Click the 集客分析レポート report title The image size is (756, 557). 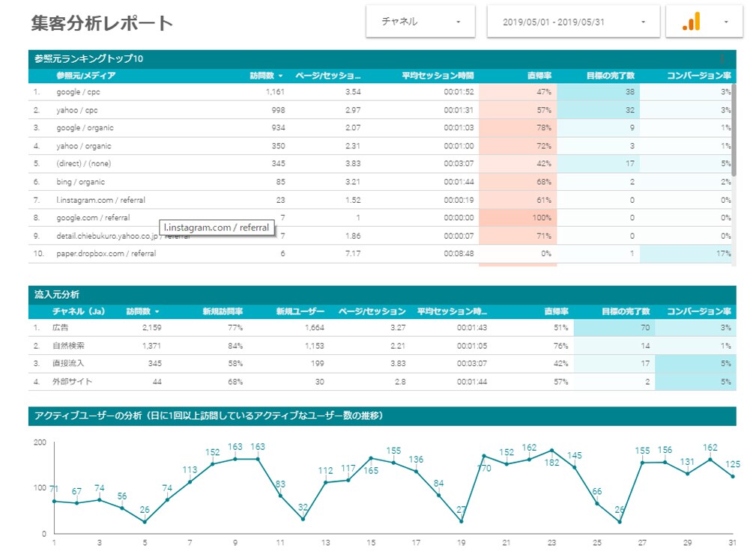pyautogui.click(x=102, y=22)
